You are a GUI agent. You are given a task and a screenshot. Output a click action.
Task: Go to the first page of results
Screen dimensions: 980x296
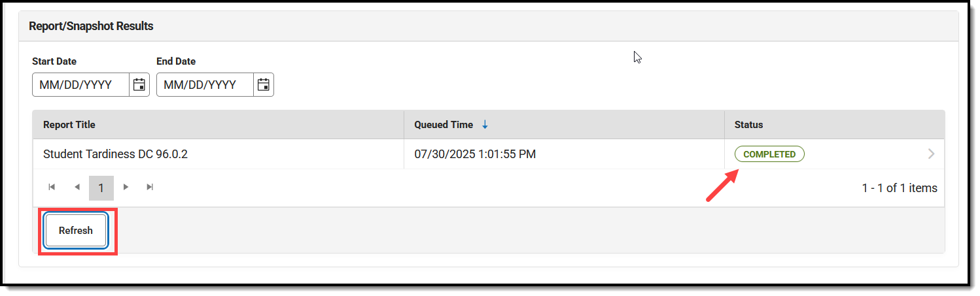(52, 188)
